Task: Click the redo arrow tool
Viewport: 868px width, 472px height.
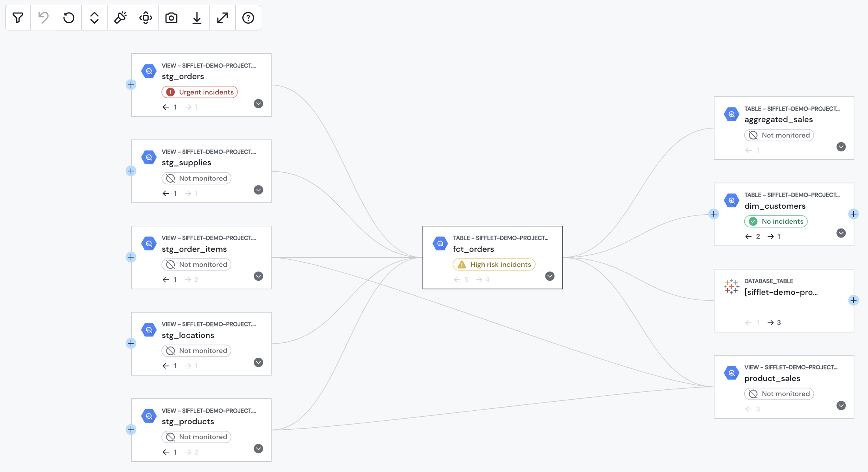Action: click(69, 17)
